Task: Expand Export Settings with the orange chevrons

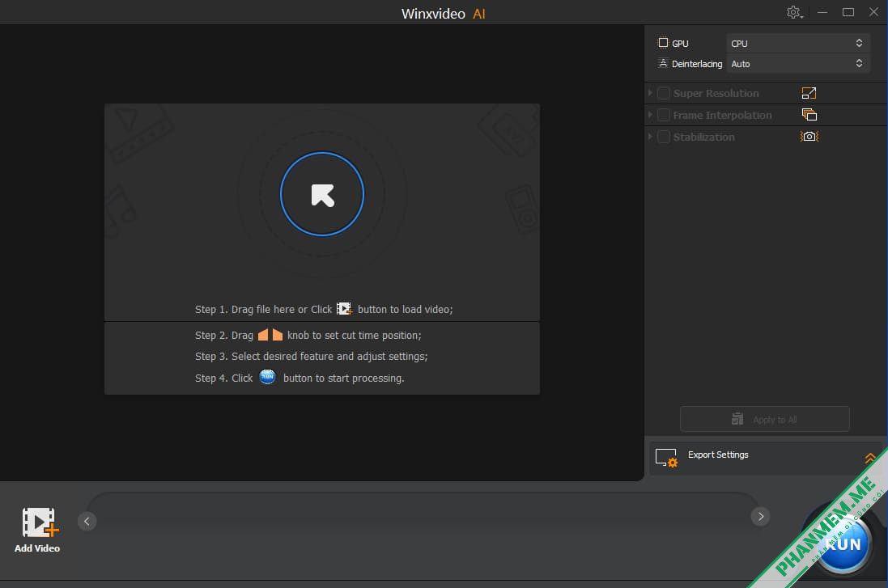Action: point(870,458)
